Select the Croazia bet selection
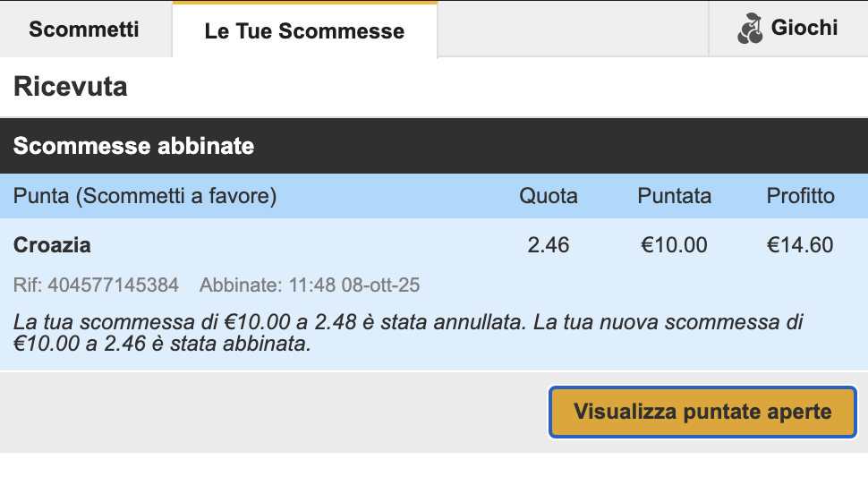This screenshot has height=485, width=868. point(52,244)
